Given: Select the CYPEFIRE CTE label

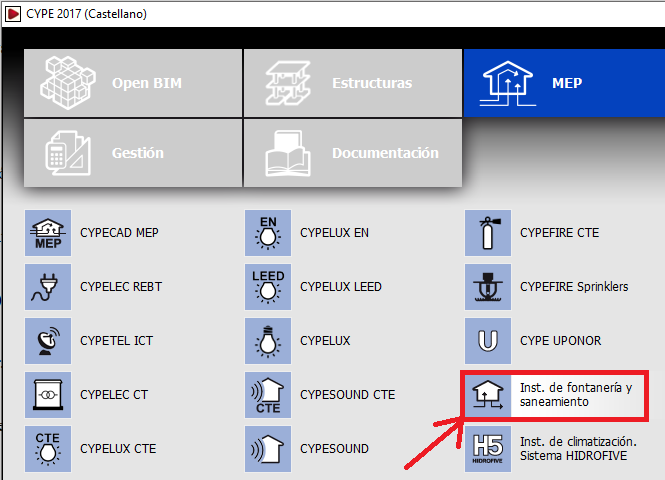Looking at the screenshot, I should coord(560,233).
